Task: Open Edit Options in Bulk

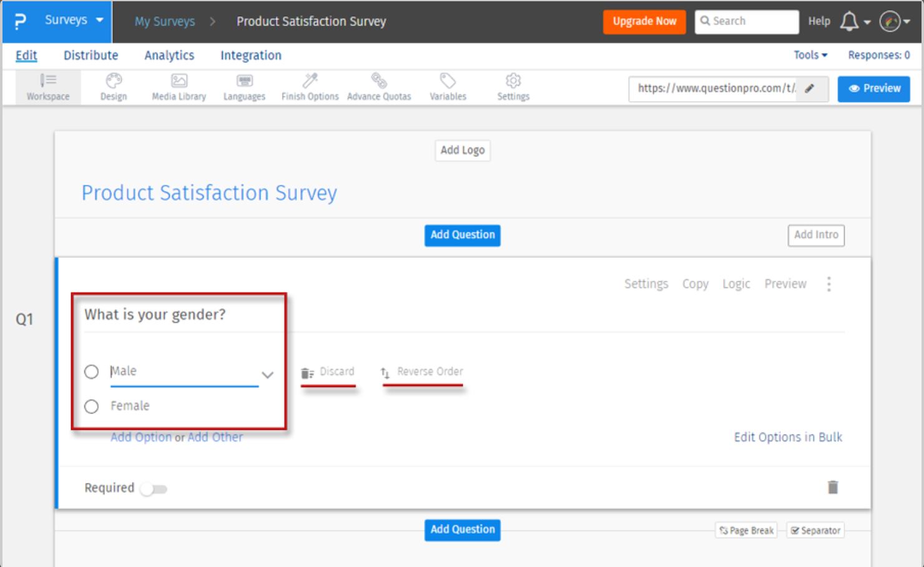Action: (x=787, y=437)
